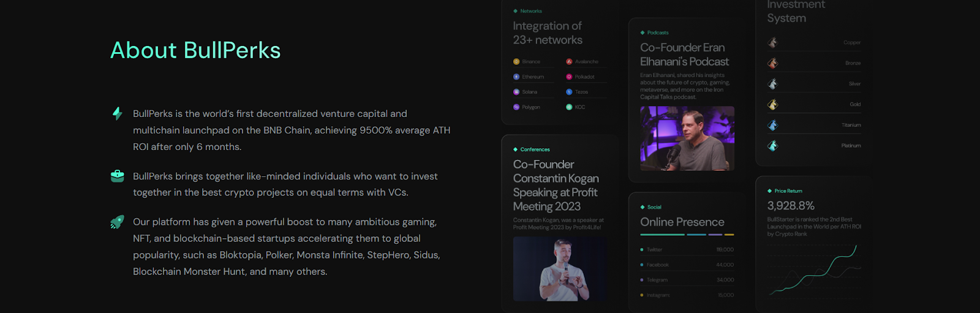Screen dimensions: 980x313
Task: Click the Price Return line chart
Action: tap(814, 271)
